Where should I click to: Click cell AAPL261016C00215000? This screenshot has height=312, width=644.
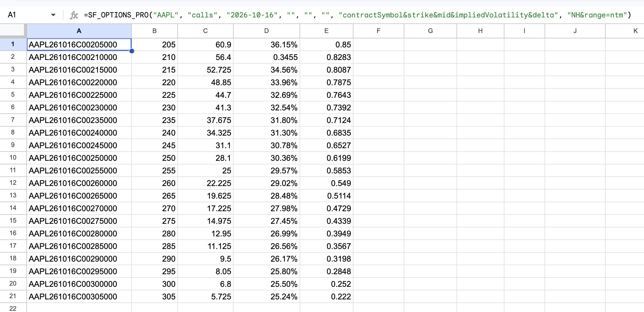click(x=79, y=70)
